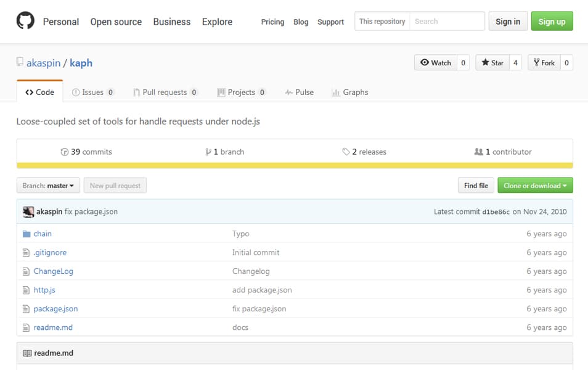This screenshot has width=588, height=370.
Task: Click the readme.md book icon
Action: (27, 353)
